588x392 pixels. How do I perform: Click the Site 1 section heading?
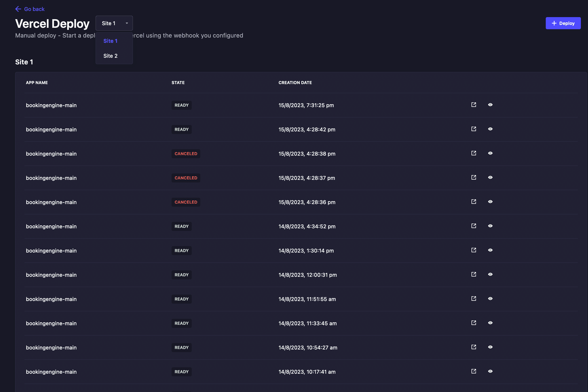24,62
